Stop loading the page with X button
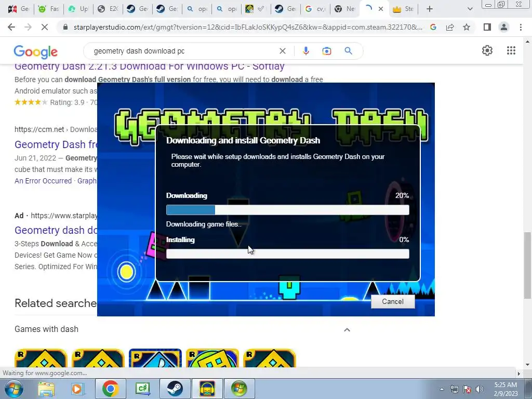 coord(45,27)
